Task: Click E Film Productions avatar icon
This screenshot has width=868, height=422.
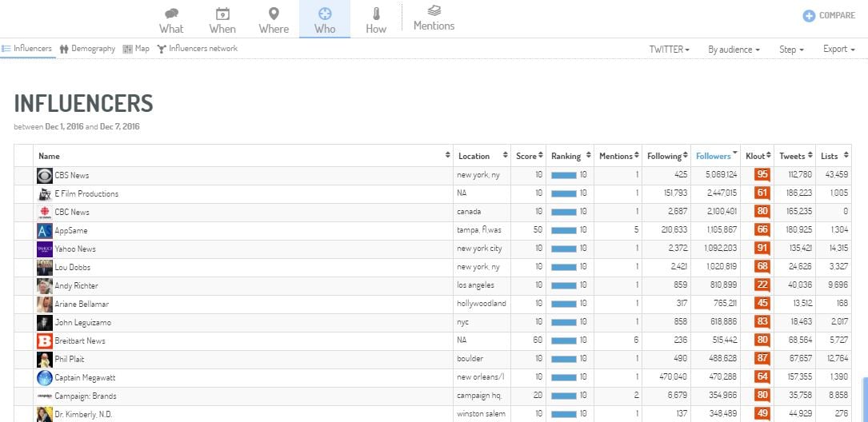Action: click(44, 193)
